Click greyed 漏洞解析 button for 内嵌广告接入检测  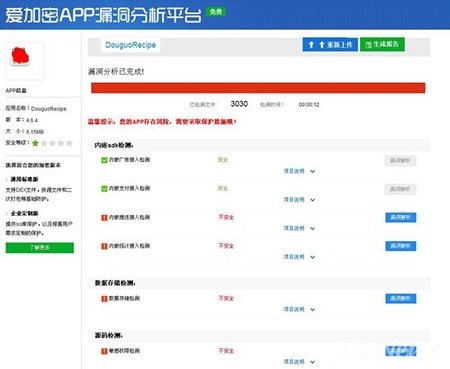coord(400,161)
